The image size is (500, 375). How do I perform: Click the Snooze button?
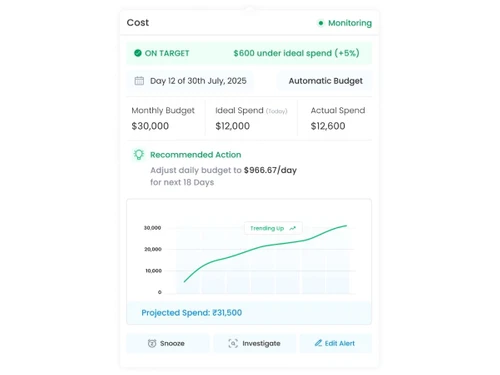coord(168,343)
